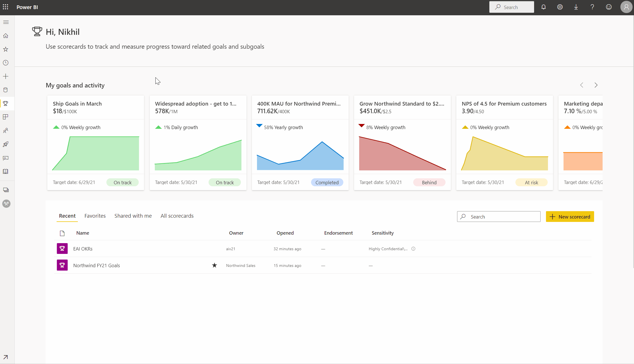Viewport: 634px width, 364px height.
Task: Open help question mark icon
Action: tap(592, 7)
